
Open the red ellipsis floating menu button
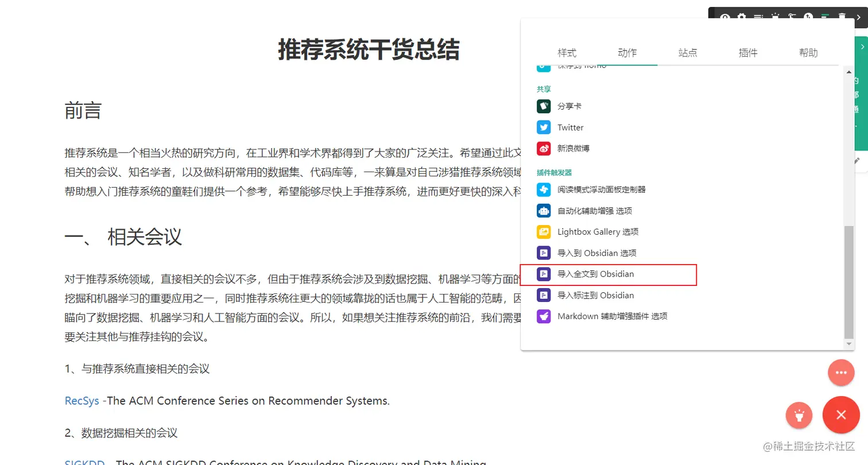(841, 373)
